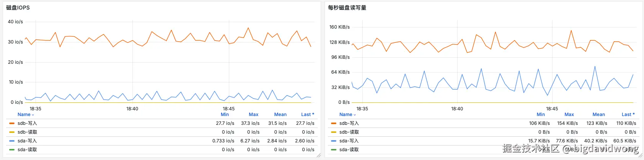Open the 磁盘IOPS panel title menu
Viewport: 644px width, 160px height.
click(18, 8)
